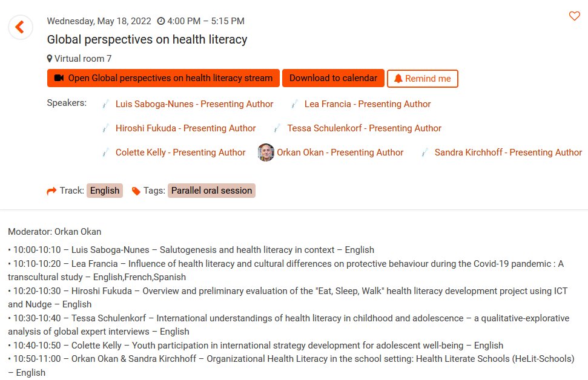
Task: Click the back chevron at top left
Action: 20,27
